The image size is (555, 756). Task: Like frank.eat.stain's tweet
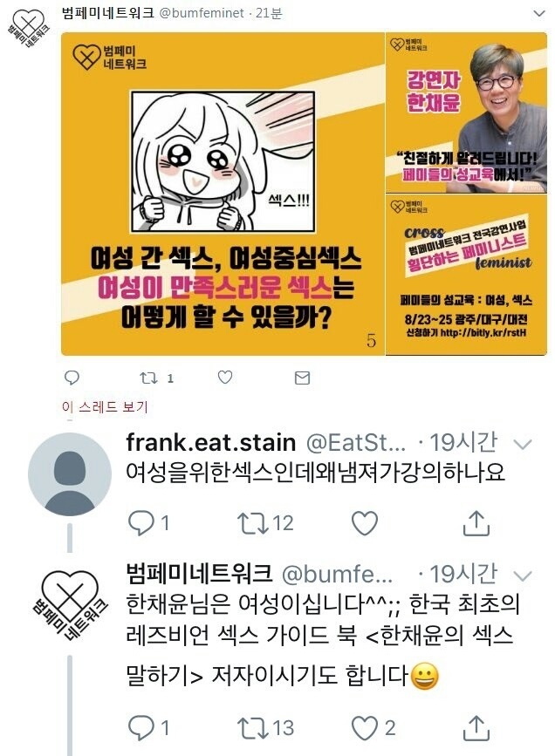[x=365, y=523]
